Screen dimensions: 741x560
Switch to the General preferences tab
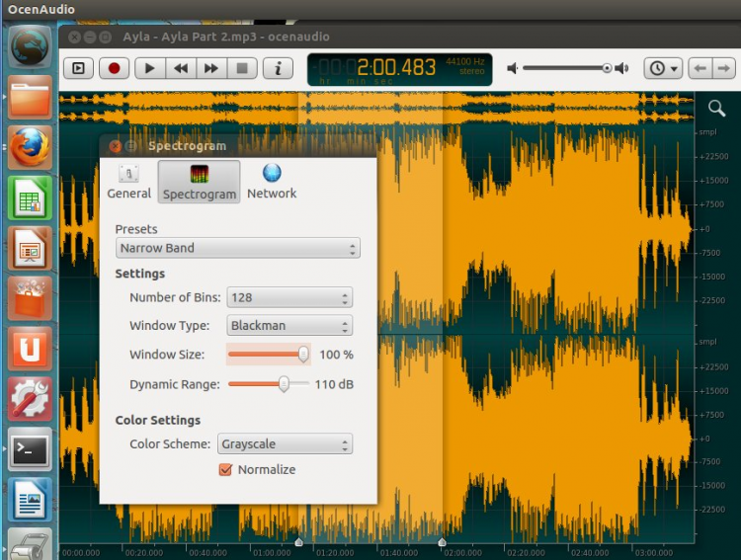point(128,182)
